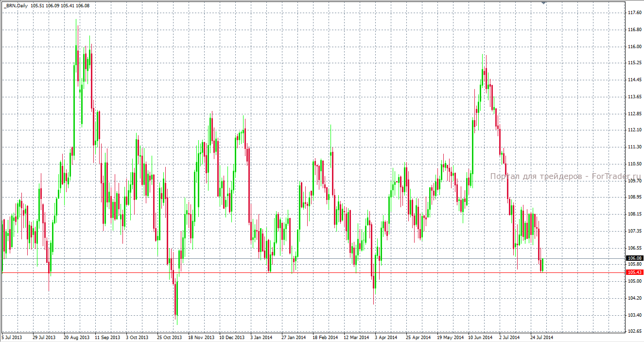The image size is (644, 342).
Task: Click the 10 Dec 2013 date label
Action: coord(232,337)
